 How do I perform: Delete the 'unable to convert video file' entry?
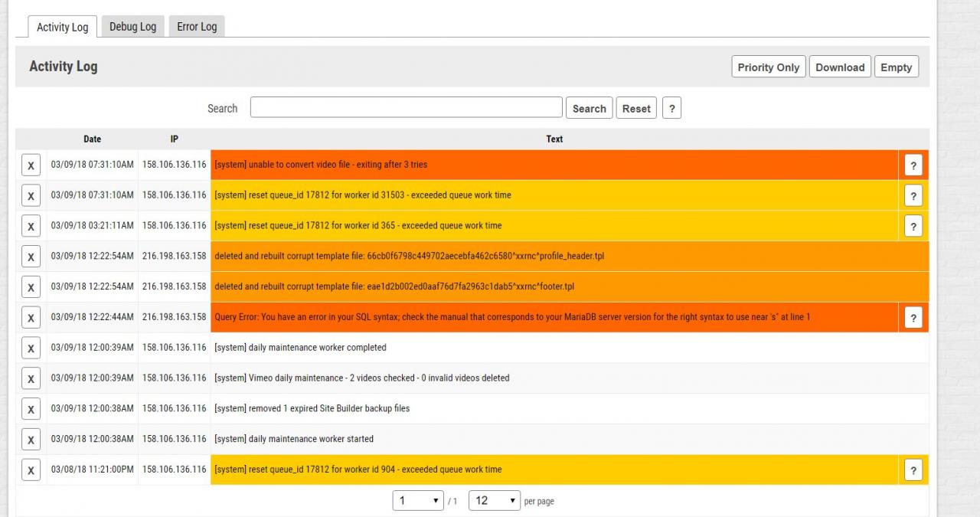[31, 165]
